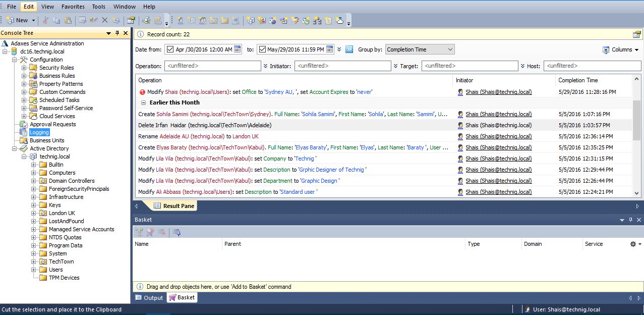
Task: Toggle the Date from checkbox
Action: click(x=170, y=49)
